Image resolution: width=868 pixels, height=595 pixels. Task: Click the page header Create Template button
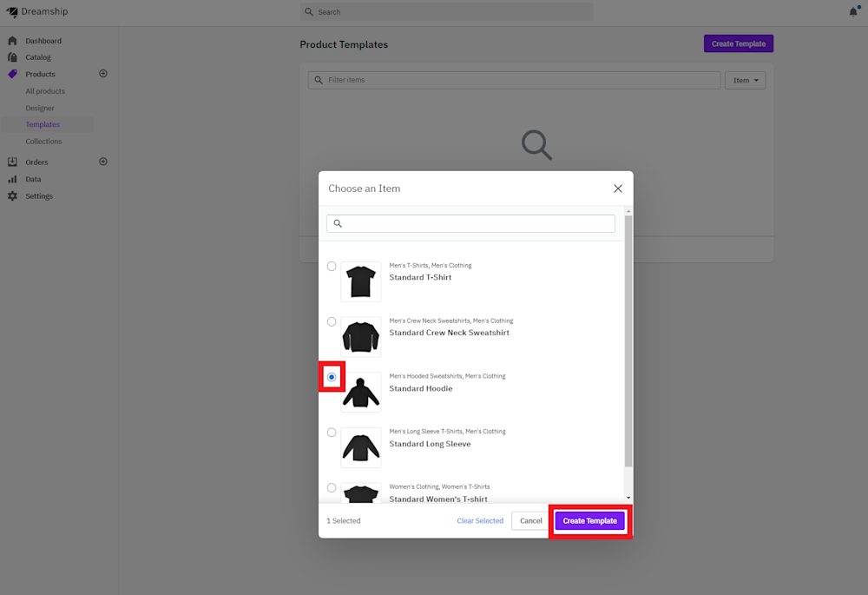739,43
